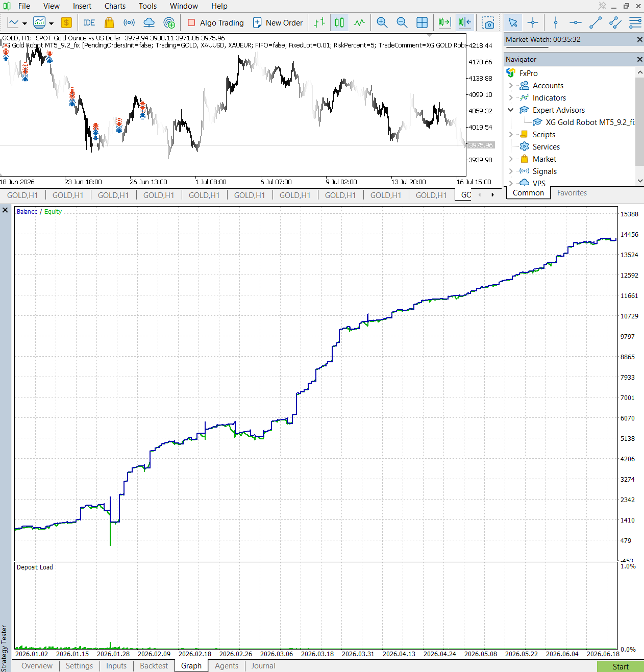Open the IDE MetaEditor button

(x=89, y=22)
